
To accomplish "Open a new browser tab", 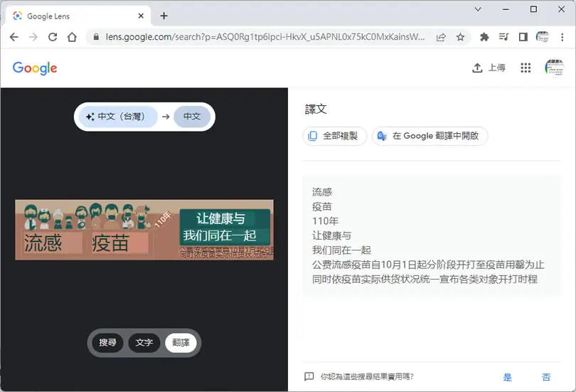I will pyautogui.click(x=164, y=16).
